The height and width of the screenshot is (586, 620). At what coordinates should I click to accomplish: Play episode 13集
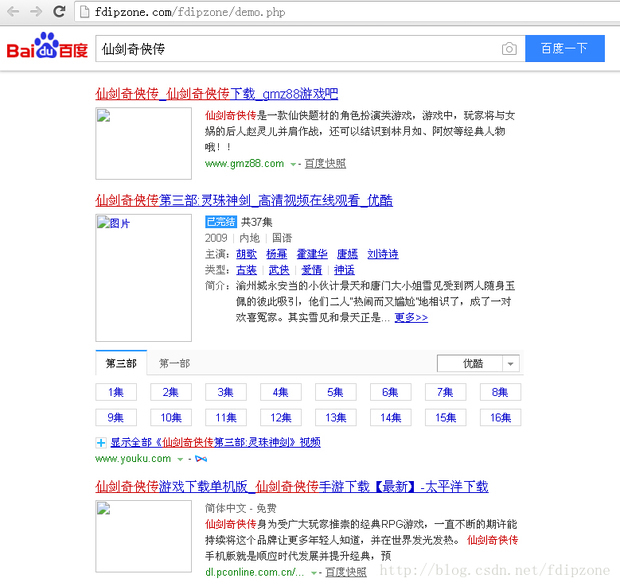pyautogui.click(x=336, y=418)
